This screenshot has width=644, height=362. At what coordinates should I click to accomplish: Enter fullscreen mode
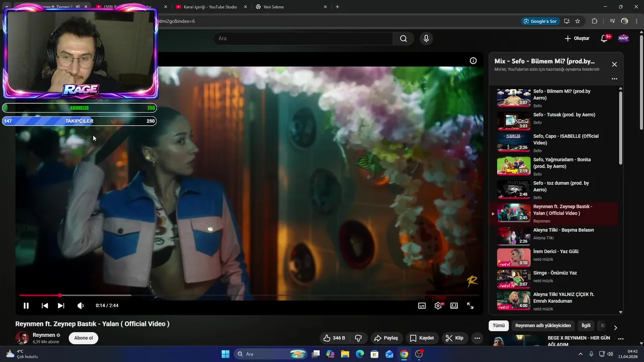pyautogui.click(x=470, y=306)
